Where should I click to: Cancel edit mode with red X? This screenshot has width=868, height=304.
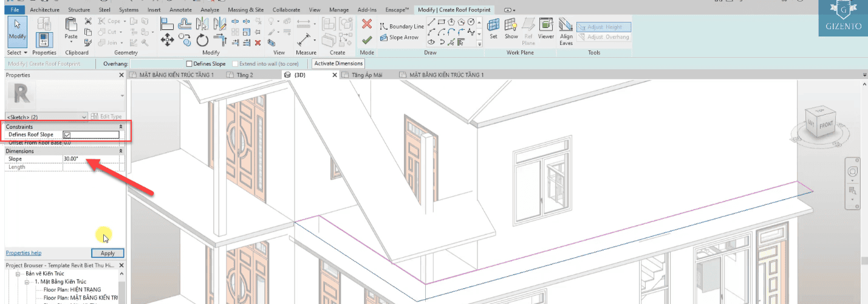pos(366,24)
